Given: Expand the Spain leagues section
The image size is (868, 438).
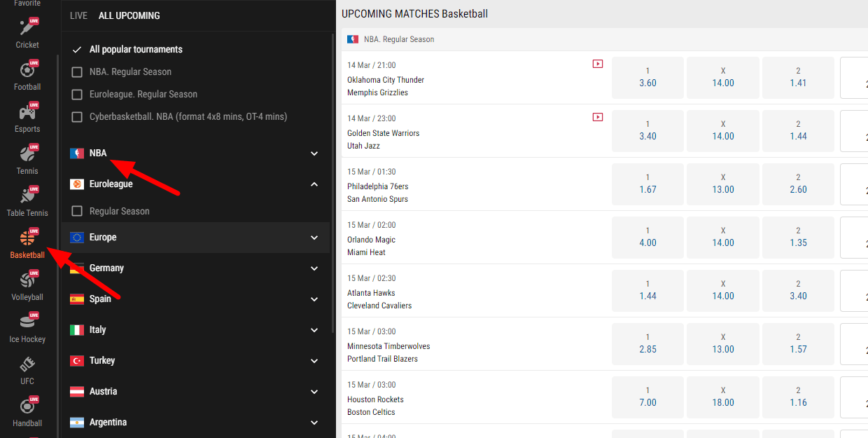Looking at the screenshot, I should [x=314, y=299].
